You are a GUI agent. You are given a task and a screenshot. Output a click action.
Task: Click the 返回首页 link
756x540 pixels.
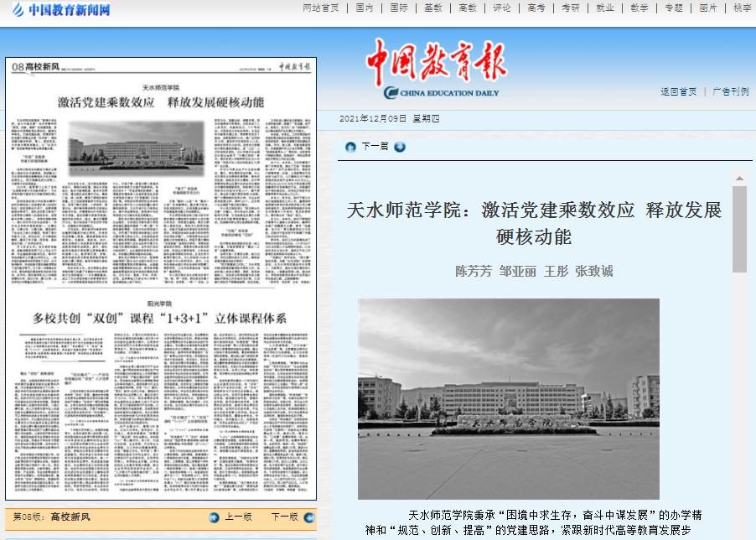(678, 92)
